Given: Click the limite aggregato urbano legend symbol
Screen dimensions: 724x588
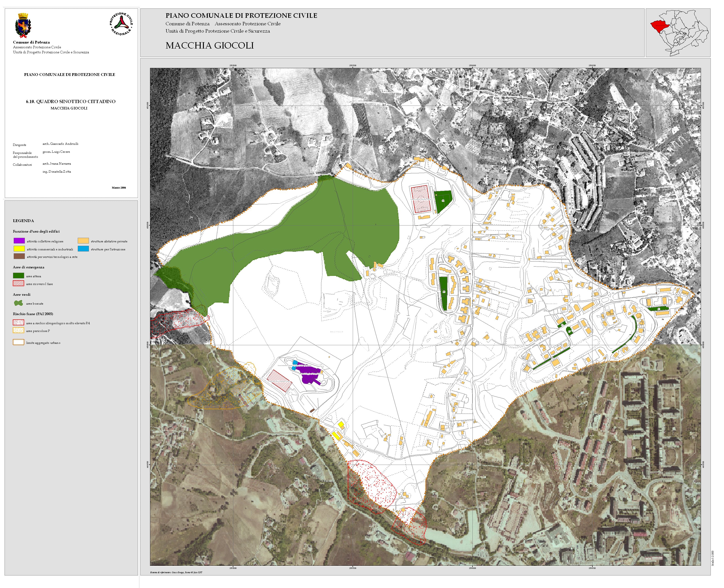Looking at the screenshot, I should click(x=19, y=342).
